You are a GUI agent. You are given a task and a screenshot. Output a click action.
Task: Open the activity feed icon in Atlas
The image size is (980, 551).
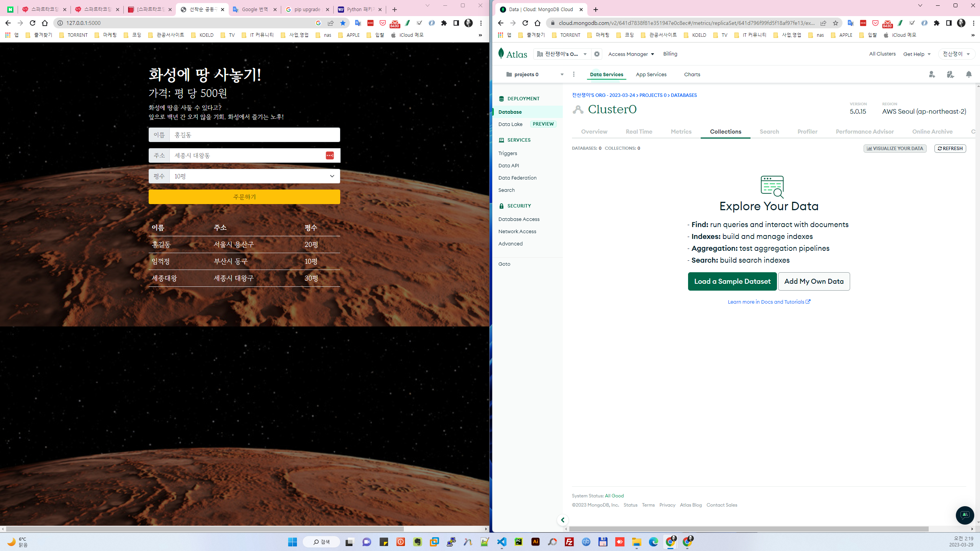point(950,74)
